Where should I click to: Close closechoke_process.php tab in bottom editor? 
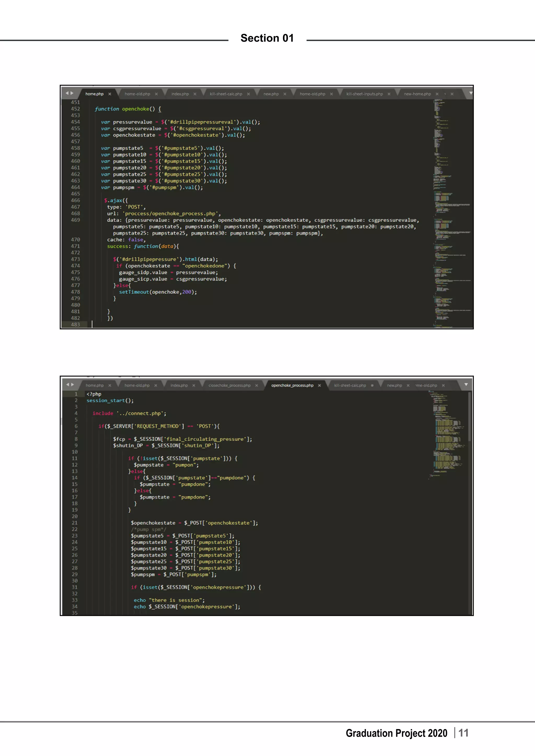point(256,385)
